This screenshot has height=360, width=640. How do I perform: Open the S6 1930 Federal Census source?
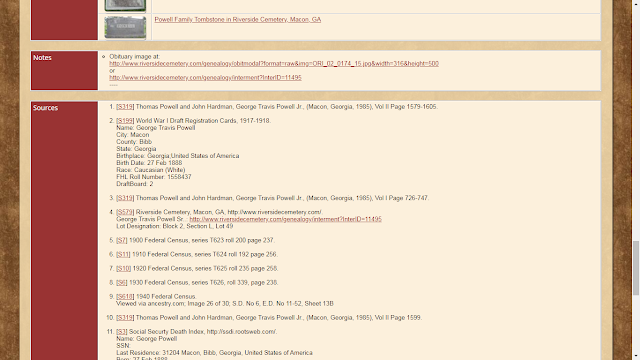pos(122,282)
